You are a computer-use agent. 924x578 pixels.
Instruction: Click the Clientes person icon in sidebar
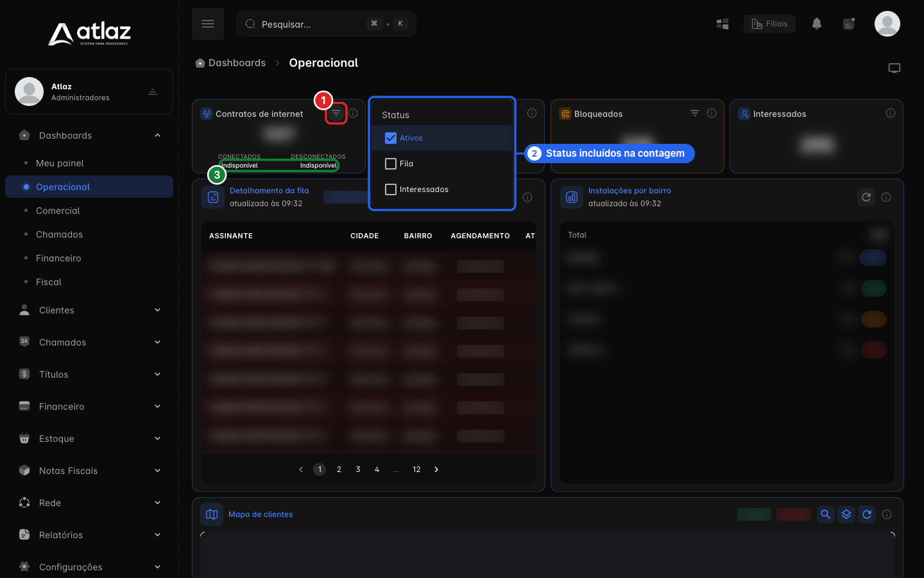click(24, 310)
